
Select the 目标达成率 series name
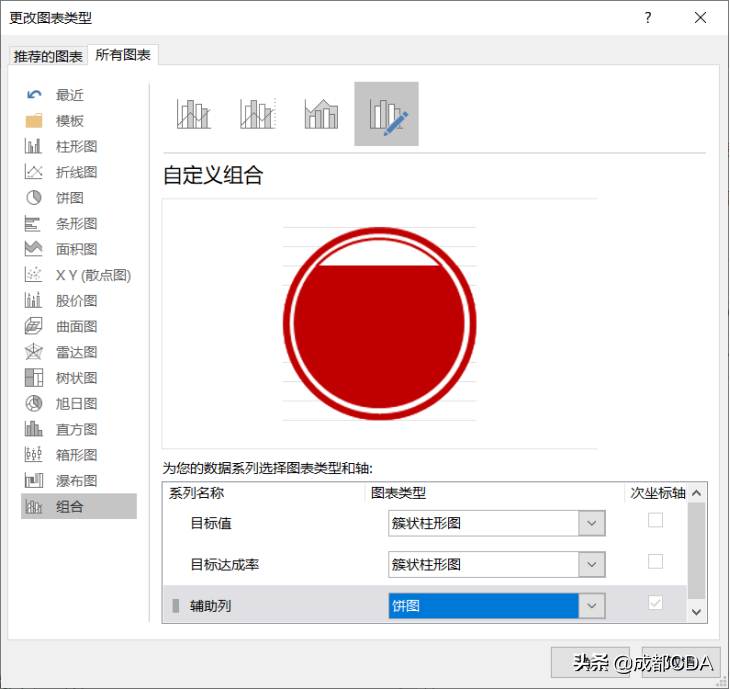224,565
